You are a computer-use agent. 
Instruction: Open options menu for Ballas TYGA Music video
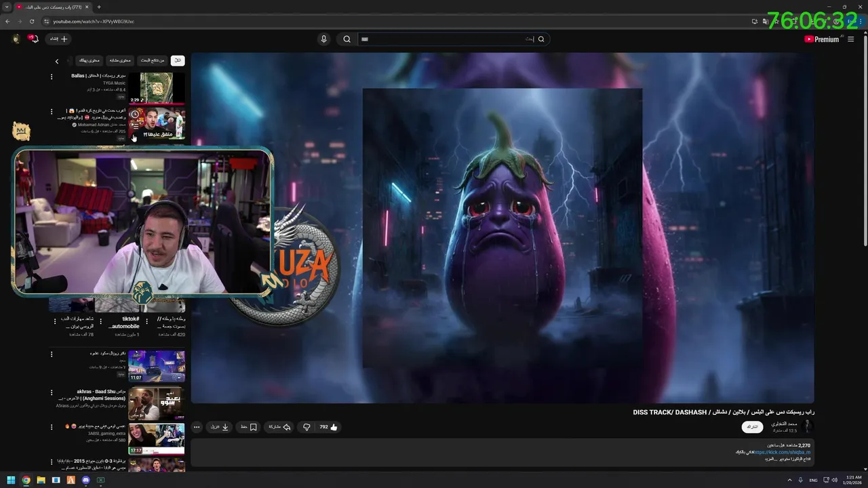tap(52, 77)
